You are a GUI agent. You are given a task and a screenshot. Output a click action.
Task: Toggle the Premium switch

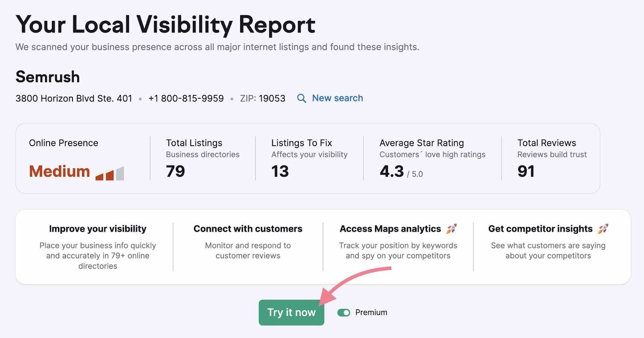(x=344, y=313)
